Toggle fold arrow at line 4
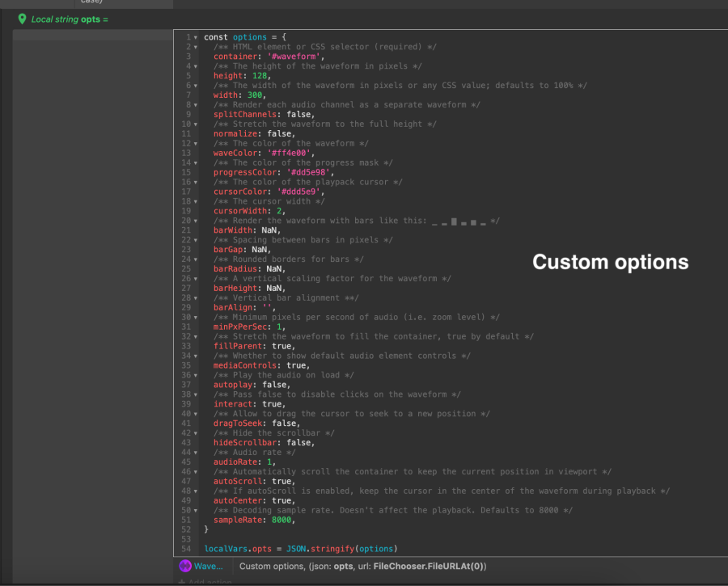The width and height of the screenshot is (728, 586). pos(196,66)
